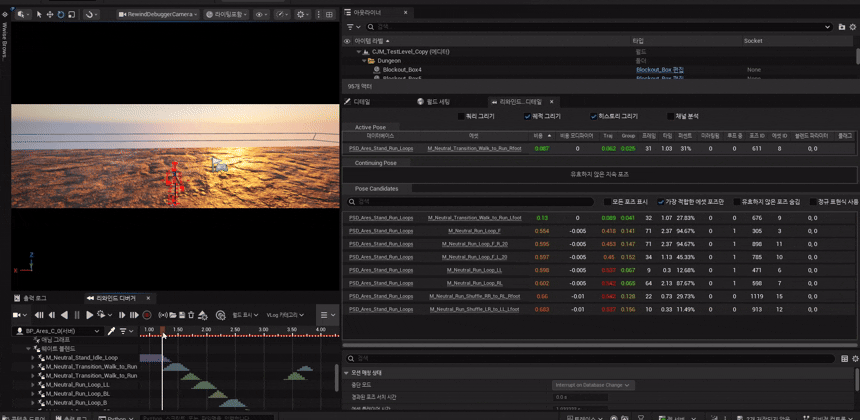Enable the use regex checkbox
The height and width of the screenshot is (420, 860).
(x=812, y=202)
